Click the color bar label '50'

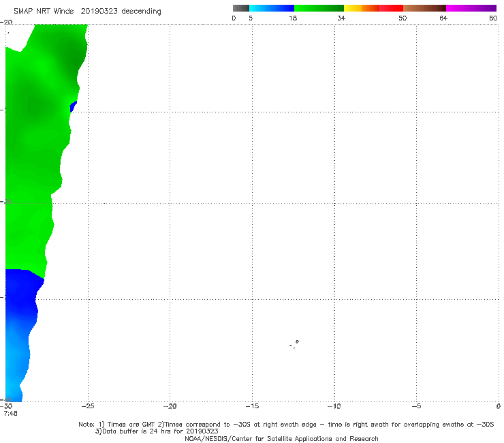403,18
